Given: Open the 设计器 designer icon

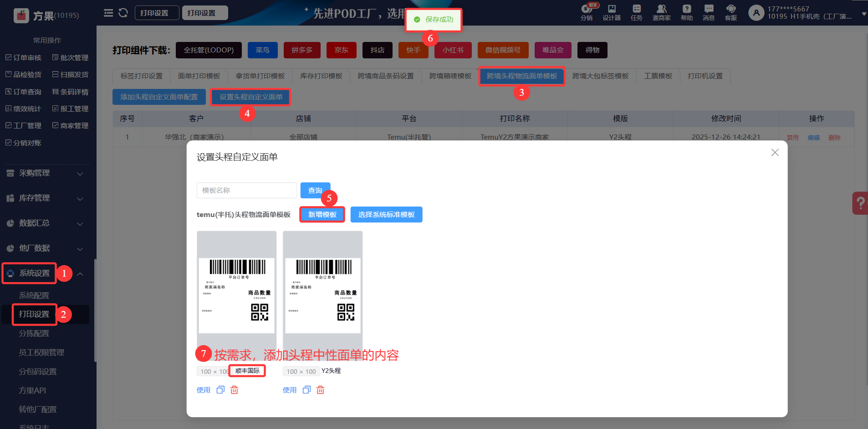Looking at the screenshot, I should click(x=612, y=12).
